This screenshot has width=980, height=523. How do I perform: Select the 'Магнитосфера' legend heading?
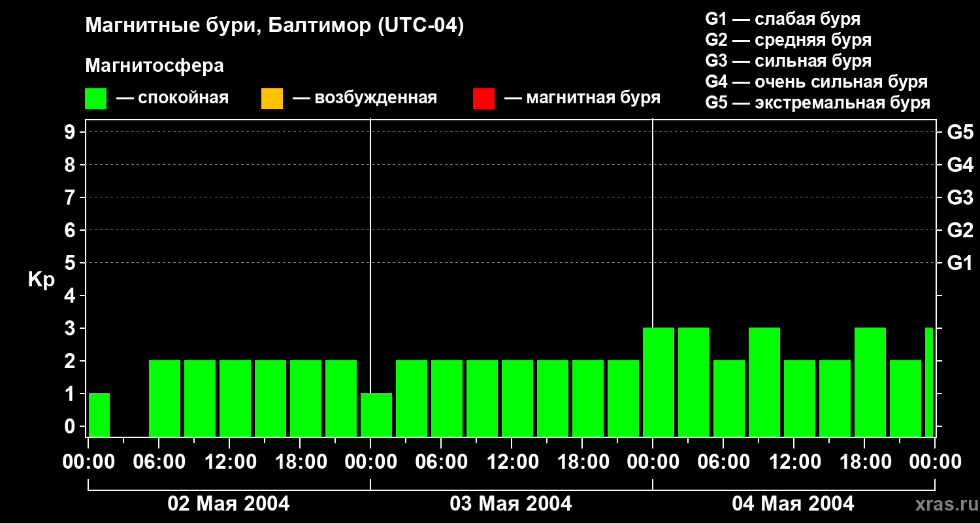pyautogui.click(x=154, y=66)
